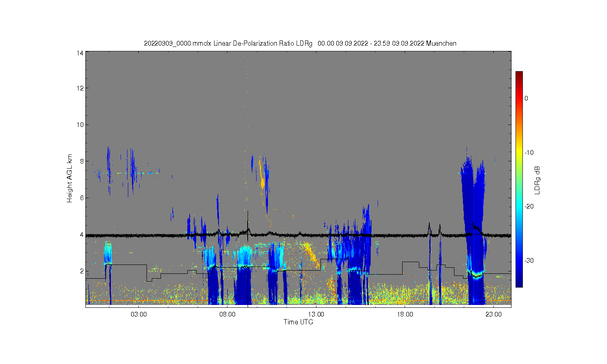This screenshot has width=607, height=364.
Task: Click the large blue cloud column near 22:00
Action: [x=473, y=231]
